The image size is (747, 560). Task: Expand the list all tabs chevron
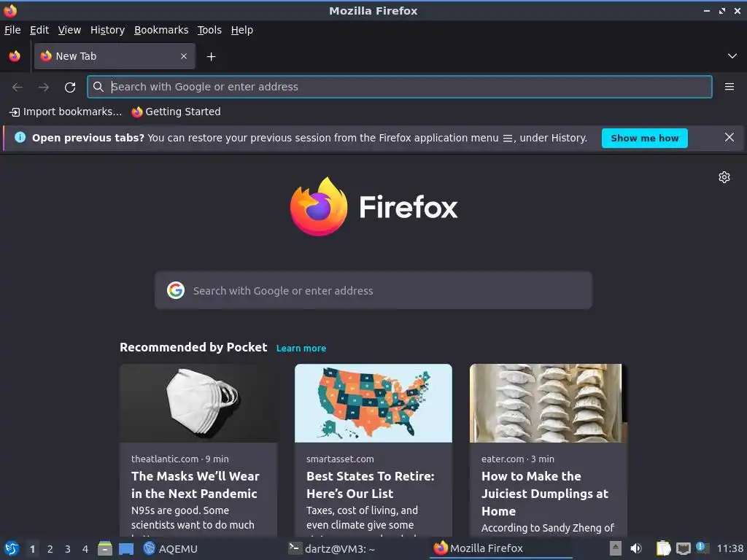[x=732, y=56]
